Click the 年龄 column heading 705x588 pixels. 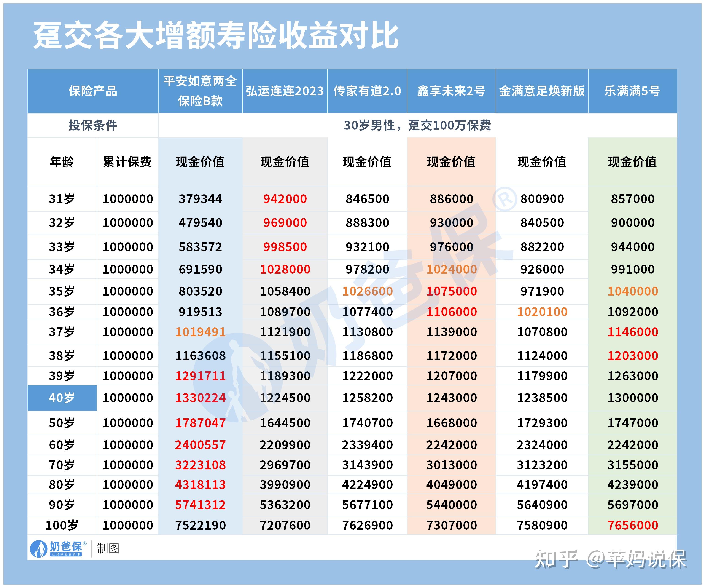point(62,162)
